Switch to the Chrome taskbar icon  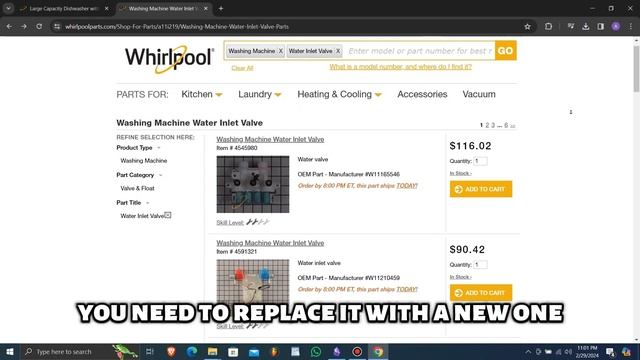378,351
